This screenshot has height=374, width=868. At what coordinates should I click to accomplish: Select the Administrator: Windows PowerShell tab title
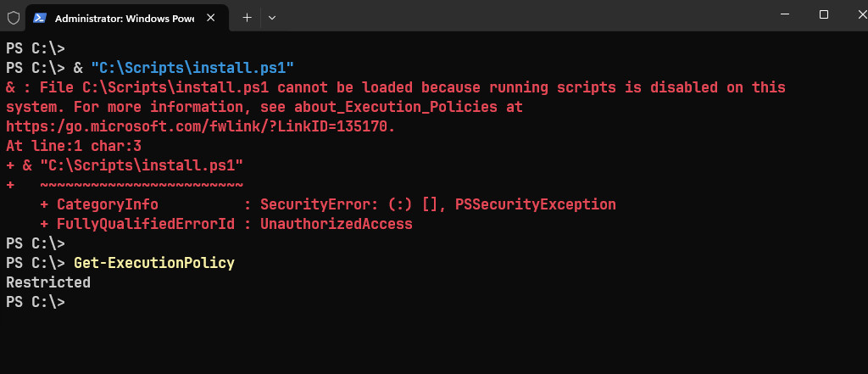pos(125,19)
